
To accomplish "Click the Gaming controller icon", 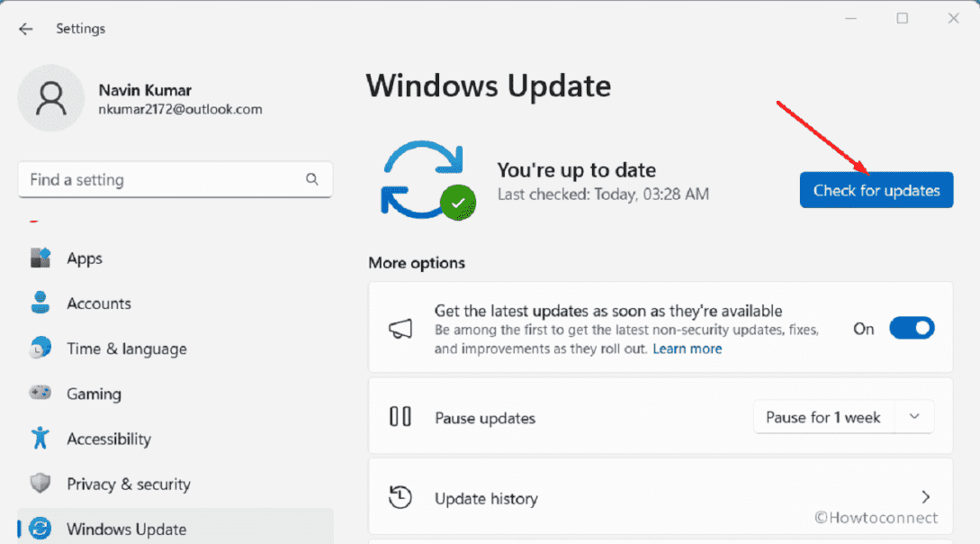I will tap(40, 394).
